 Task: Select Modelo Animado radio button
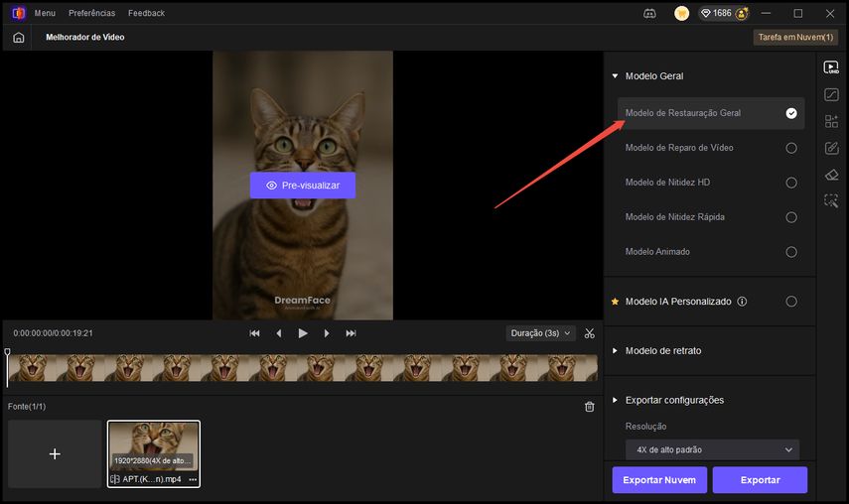[x=791, y=251]
